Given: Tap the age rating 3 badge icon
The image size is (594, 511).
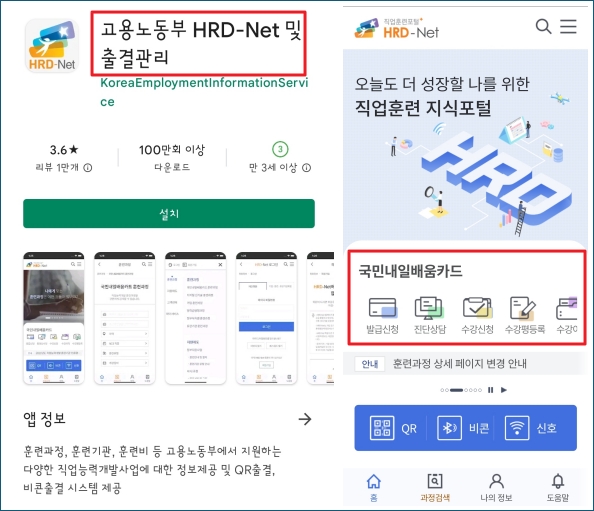Looking at the screenshot, I should (x=280, y=149).
